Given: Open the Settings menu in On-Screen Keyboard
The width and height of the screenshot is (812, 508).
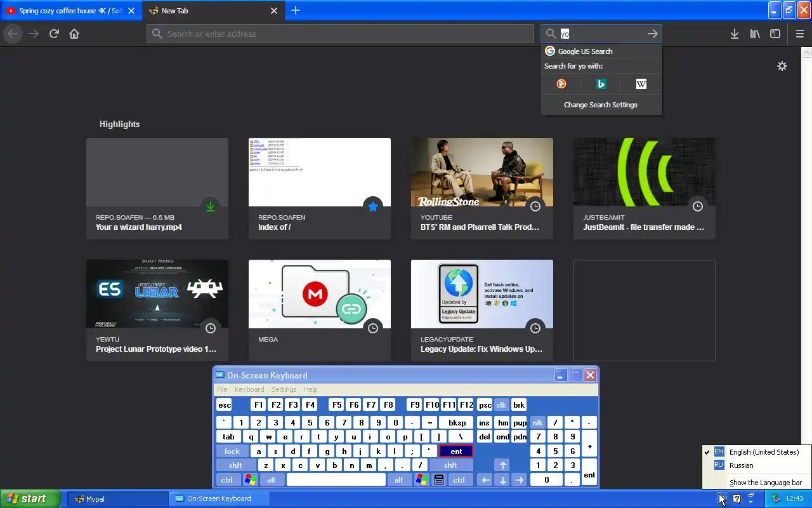Looking at the screenshot, I should pos(284,389).
